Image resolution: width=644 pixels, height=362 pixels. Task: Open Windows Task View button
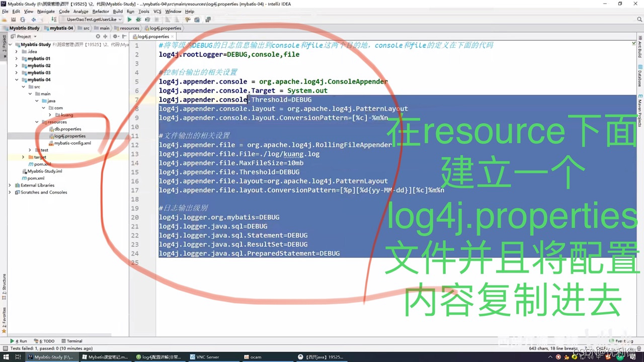pyautogui.click(x=18, y=357)
